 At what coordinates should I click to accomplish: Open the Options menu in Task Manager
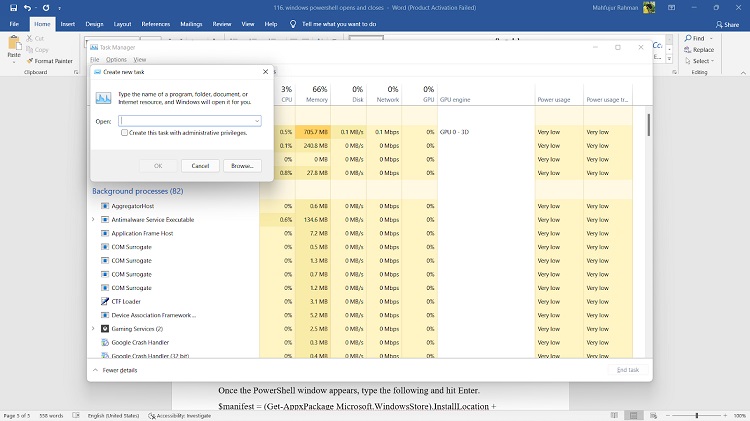116,59
